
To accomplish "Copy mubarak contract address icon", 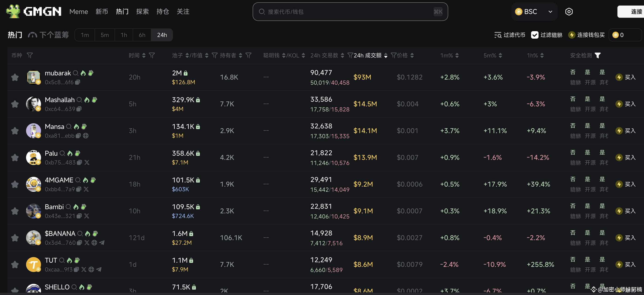I will [x=78, y=82].
